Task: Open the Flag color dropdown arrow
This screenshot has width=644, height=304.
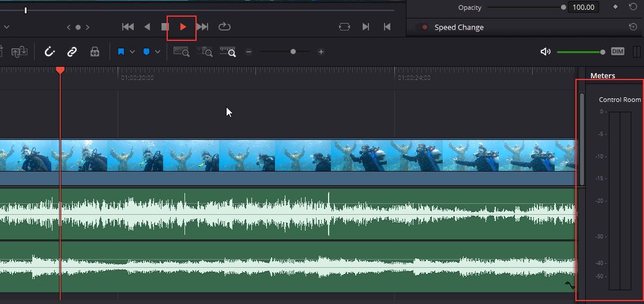Action: [x=132, y=52]
